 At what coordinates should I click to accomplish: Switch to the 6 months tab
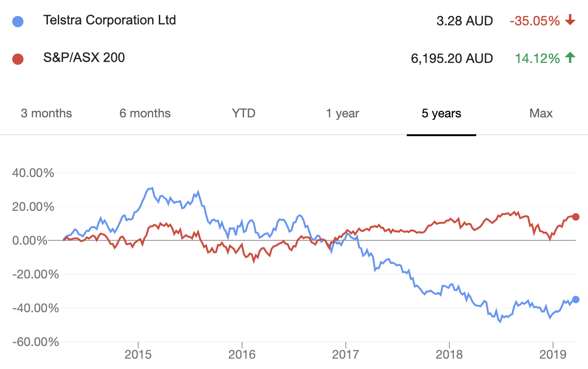[x=145, y=113]
